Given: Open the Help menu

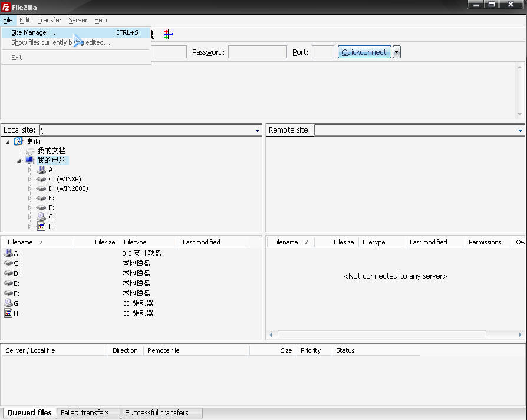Looking at the screenshot, I should tap(100, 20).
